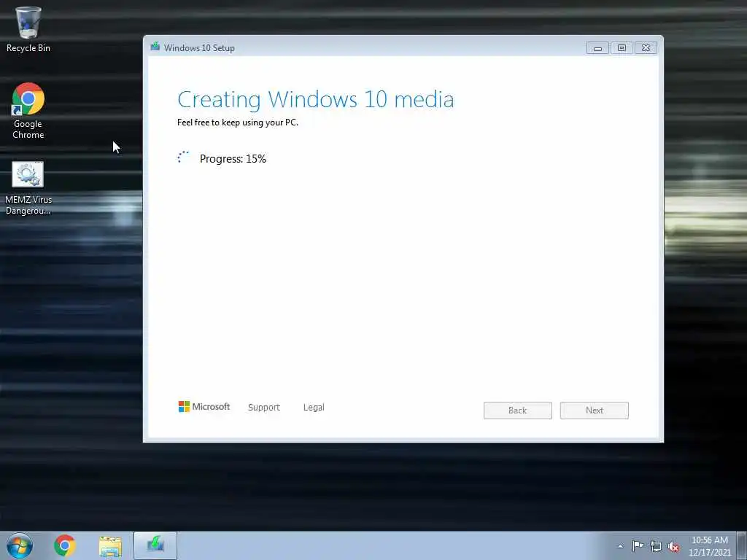Launch Chrome from the taskbar
Viewport: 747px width, 560px height.
pyautogui.click(x=65, y=545)
